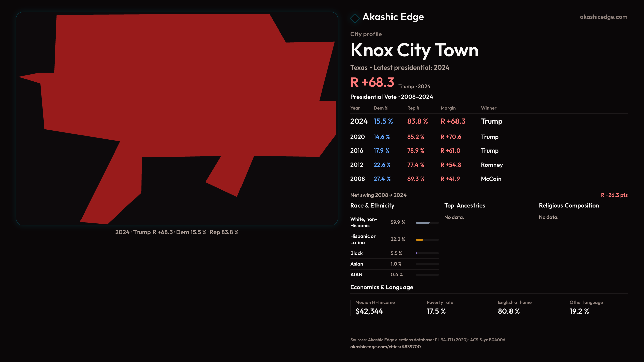Click the English at home stat
Viewport: 644px width, 362px height.
tap(508, 311)
